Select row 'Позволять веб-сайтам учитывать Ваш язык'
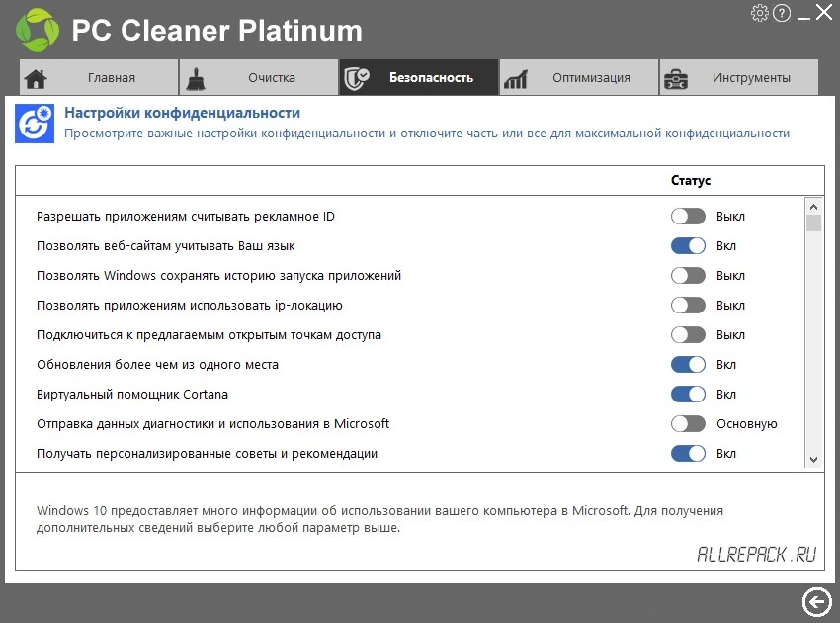The image size is (840, 623). pos(410,245)
